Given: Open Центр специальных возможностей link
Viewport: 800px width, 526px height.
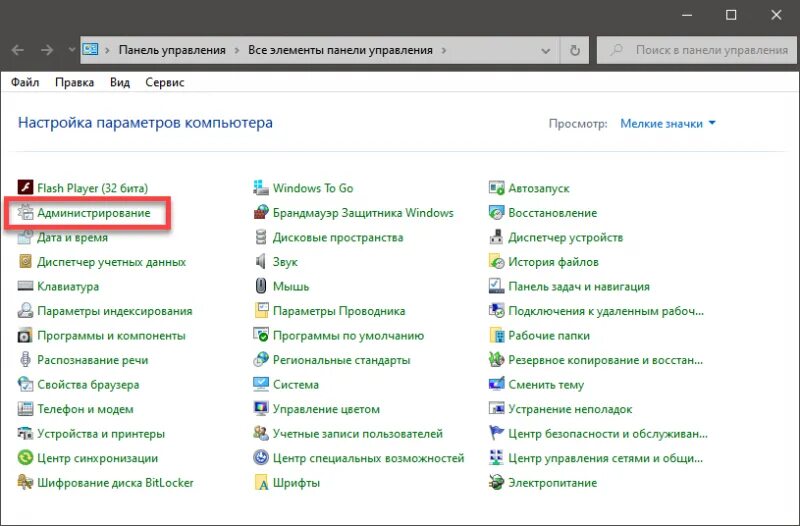Looking at the screenshot, I should click(368, 458).
